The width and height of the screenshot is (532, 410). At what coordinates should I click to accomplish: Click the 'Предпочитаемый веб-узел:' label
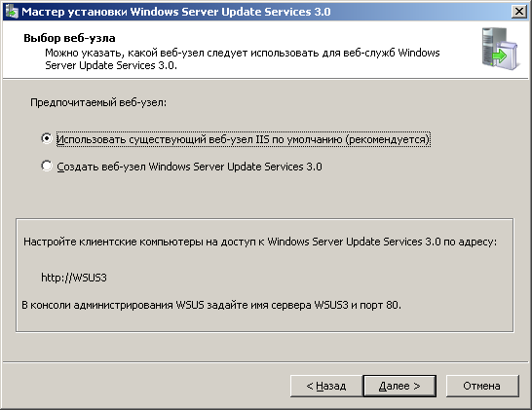pyautogui.click(x=98, y=102)
